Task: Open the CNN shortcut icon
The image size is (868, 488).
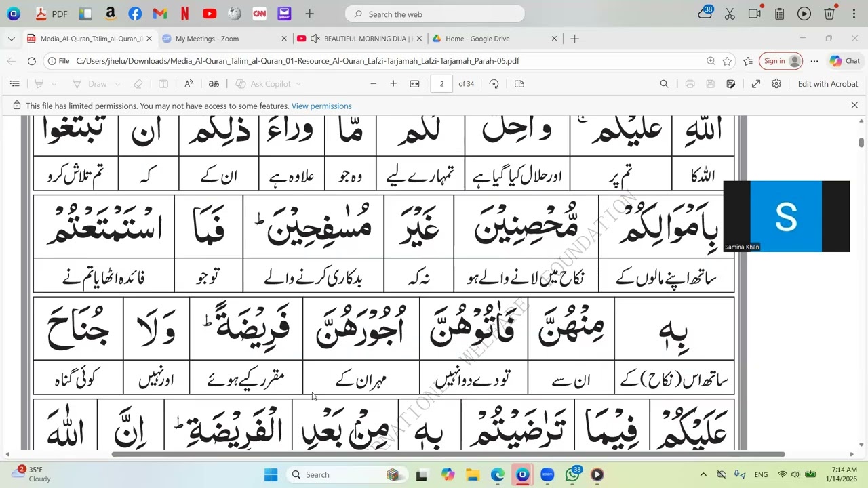Action: pos(259,14)
